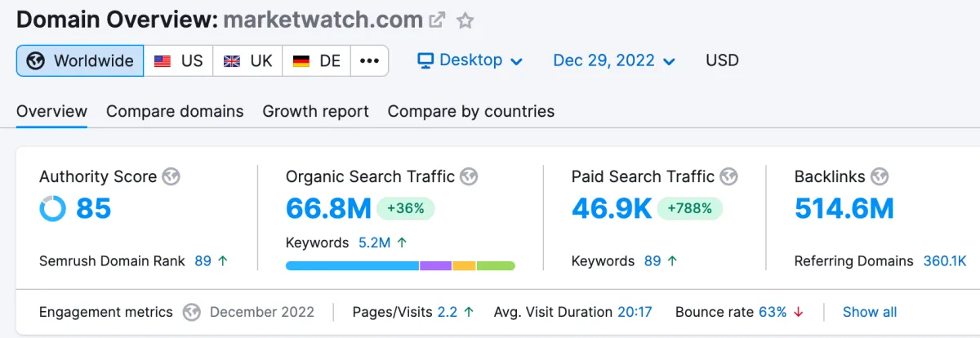Open more countries ellipsis menu
The height and width of the screenshot is (338, 980).
(370, 60)
